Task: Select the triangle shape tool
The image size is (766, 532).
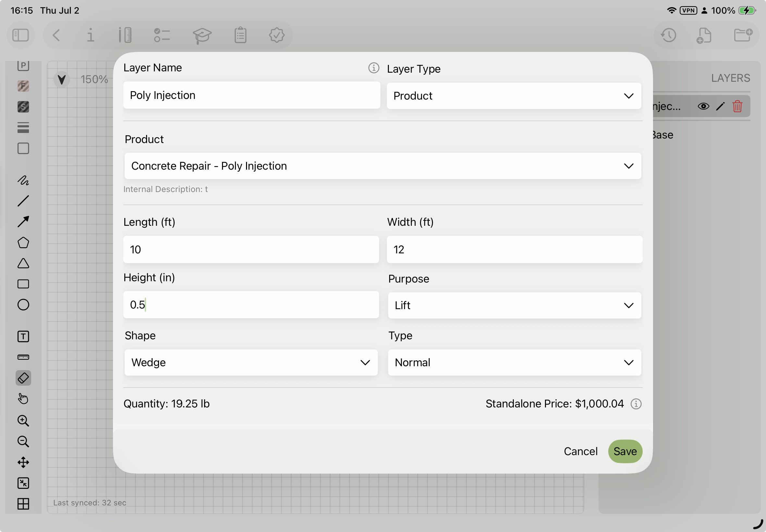Action: click(x=23, y=263)
